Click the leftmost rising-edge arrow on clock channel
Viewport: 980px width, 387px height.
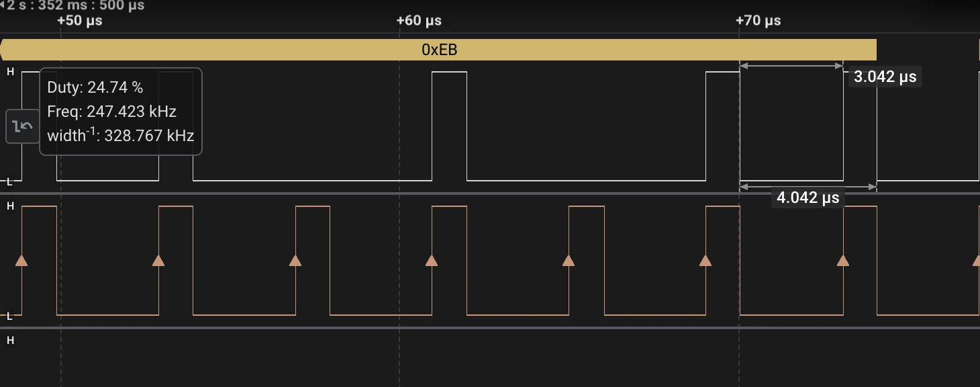[21, 261]
